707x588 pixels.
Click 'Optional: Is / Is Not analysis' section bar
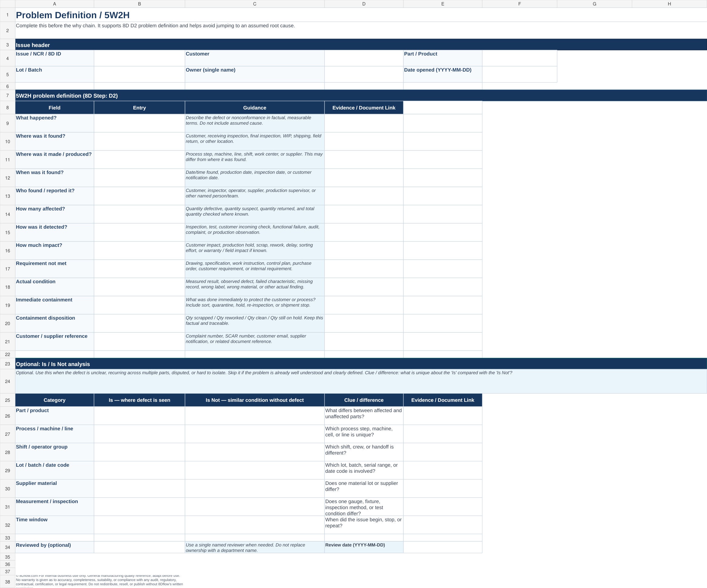pyautogui.click(x=361, y=364)
